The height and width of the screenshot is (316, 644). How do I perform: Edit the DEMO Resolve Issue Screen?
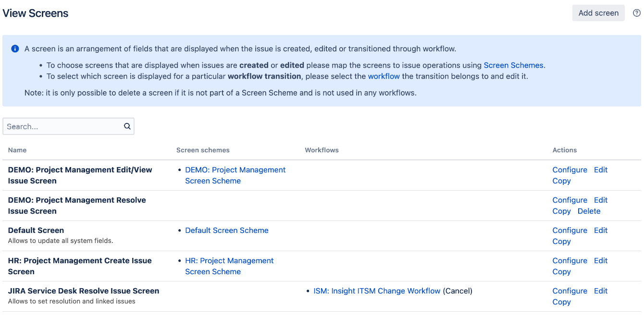[601, 200]
